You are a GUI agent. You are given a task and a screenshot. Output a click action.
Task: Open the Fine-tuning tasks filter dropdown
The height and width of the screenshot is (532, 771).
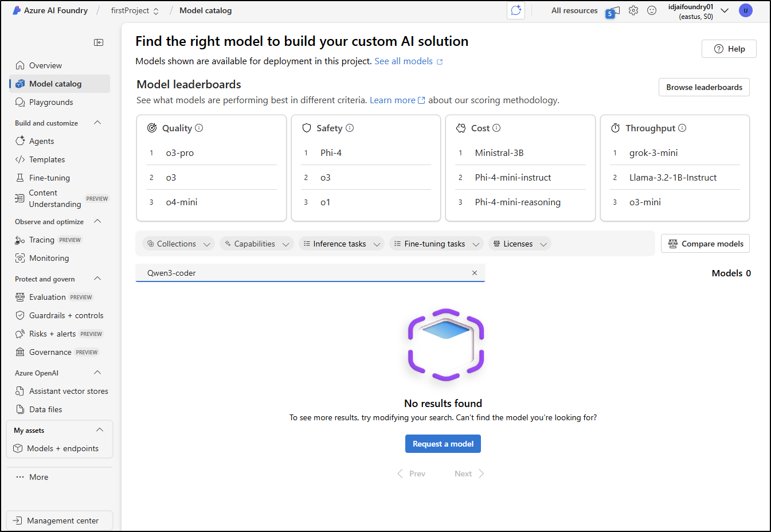click(436, 244)
